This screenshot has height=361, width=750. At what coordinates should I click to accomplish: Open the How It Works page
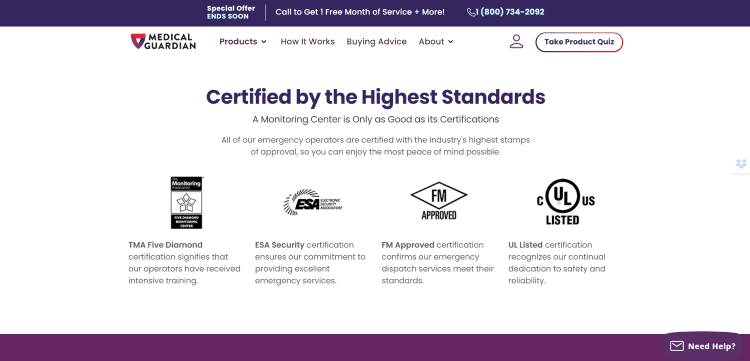pyautogui.click(x=308, y=42)
